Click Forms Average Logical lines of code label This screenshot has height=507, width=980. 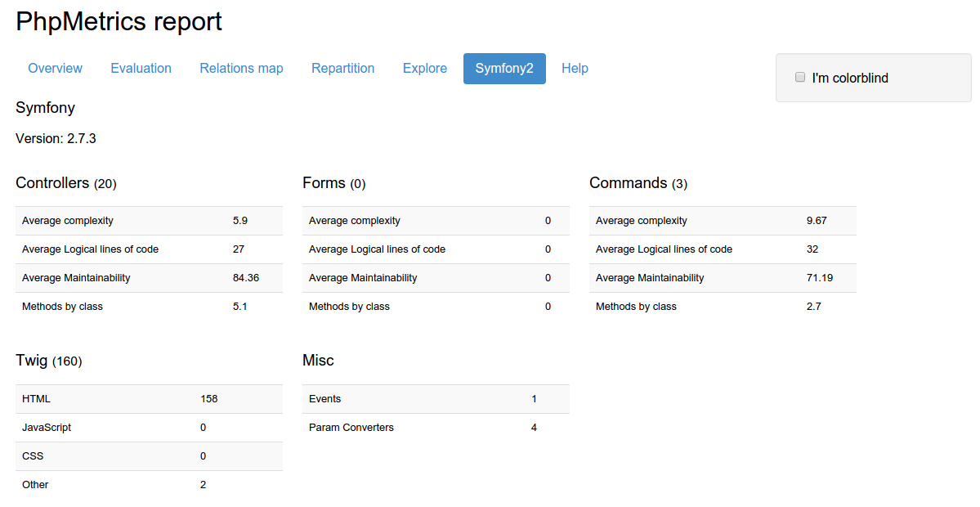tap(377, 249)
